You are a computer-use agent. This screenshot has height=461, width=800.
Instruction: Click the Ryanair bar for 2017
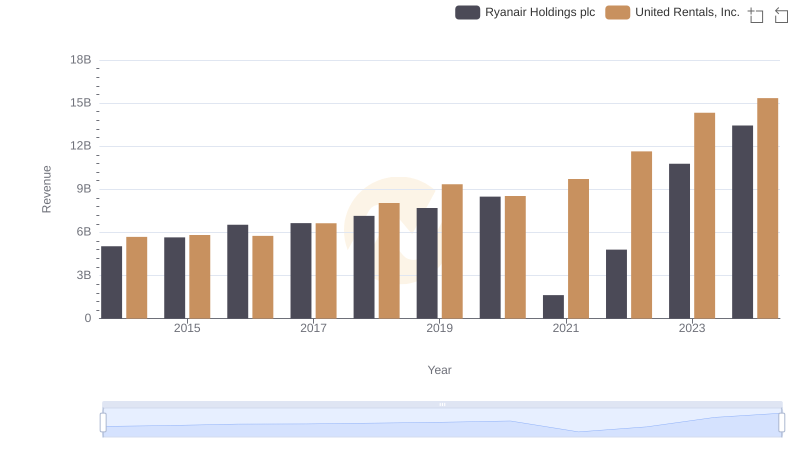301,270
